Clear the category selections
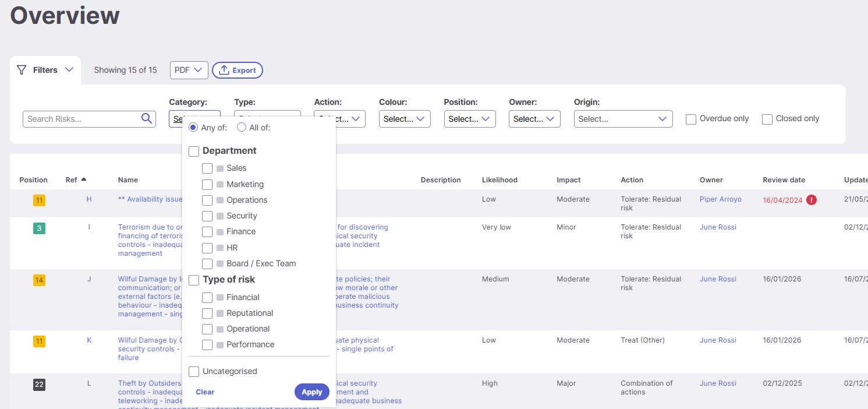 coord(205,392)
